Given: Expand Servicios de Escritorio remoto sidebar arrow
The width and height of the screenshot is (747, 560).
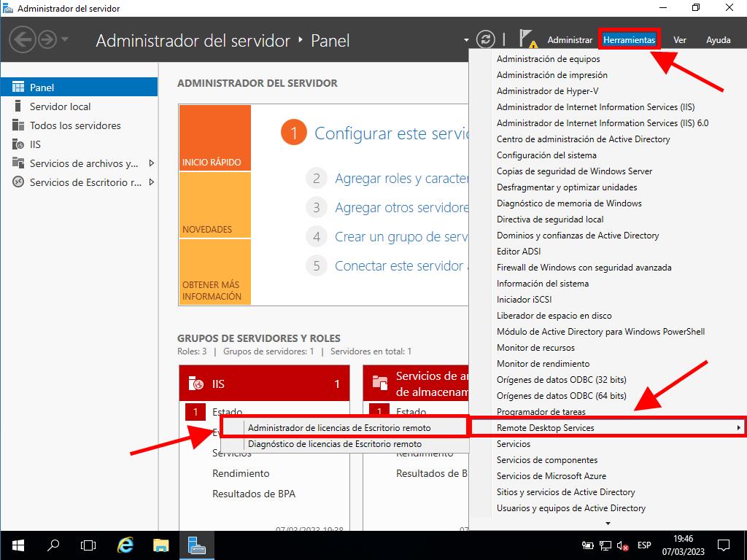Looking at the screenshot, I should point(151,182).
